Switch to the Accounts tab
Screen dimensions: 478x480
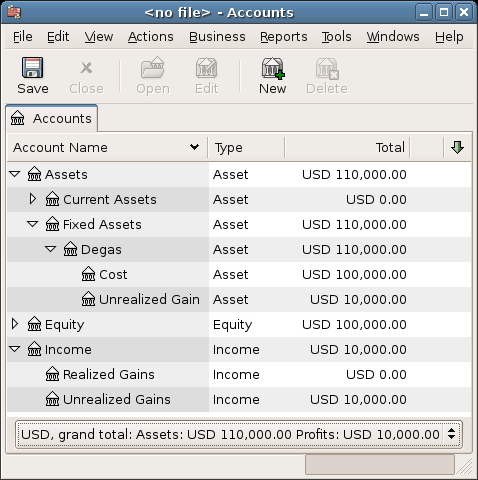click(52, 118)
